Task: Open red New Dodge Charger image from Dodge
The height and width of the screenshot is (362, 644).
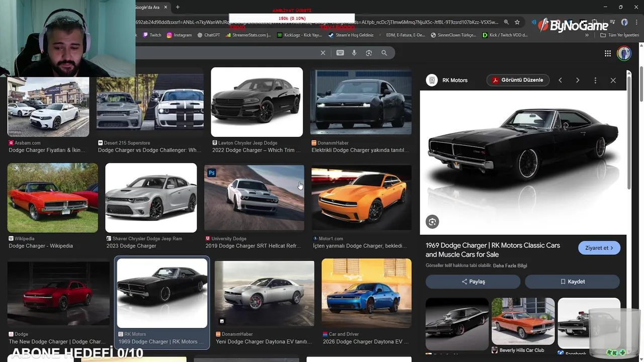Action: click(58, 293)
